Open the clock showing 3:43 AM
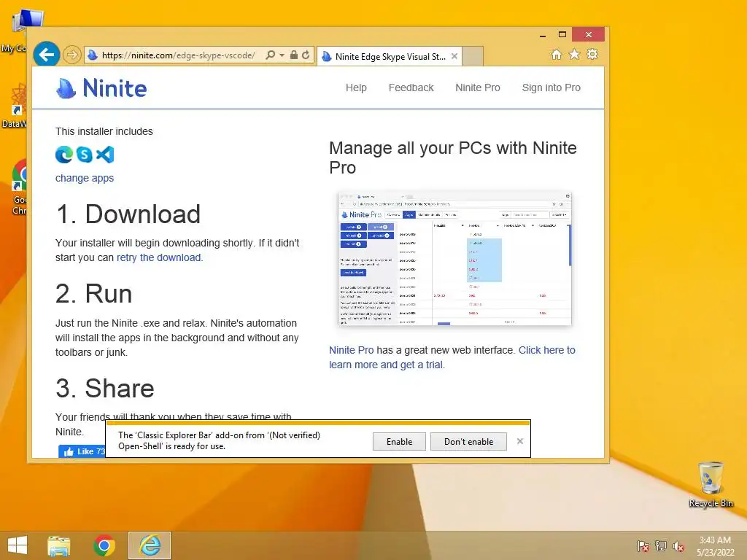747x560 pixels. (715, 546)
